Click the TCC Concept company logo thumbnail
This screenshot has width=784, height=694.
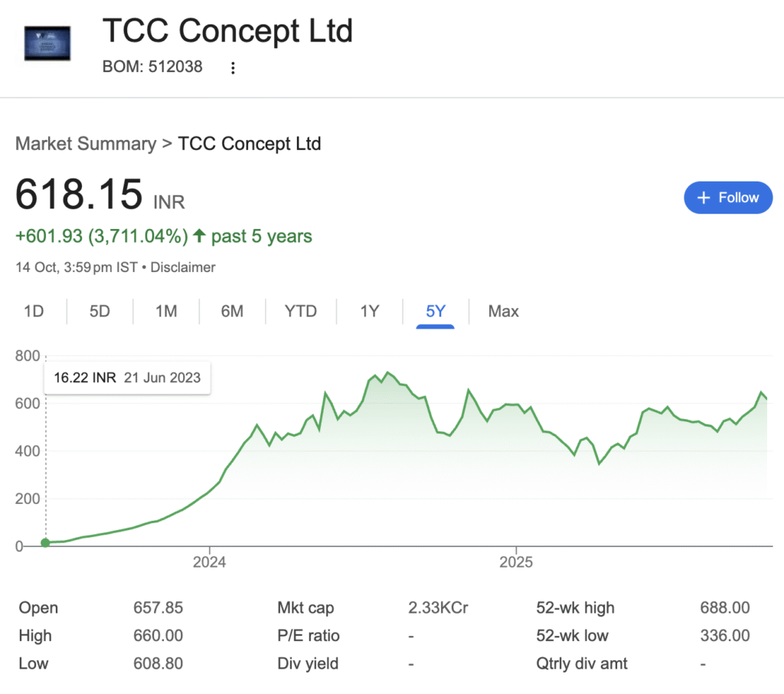pos(47,44)
